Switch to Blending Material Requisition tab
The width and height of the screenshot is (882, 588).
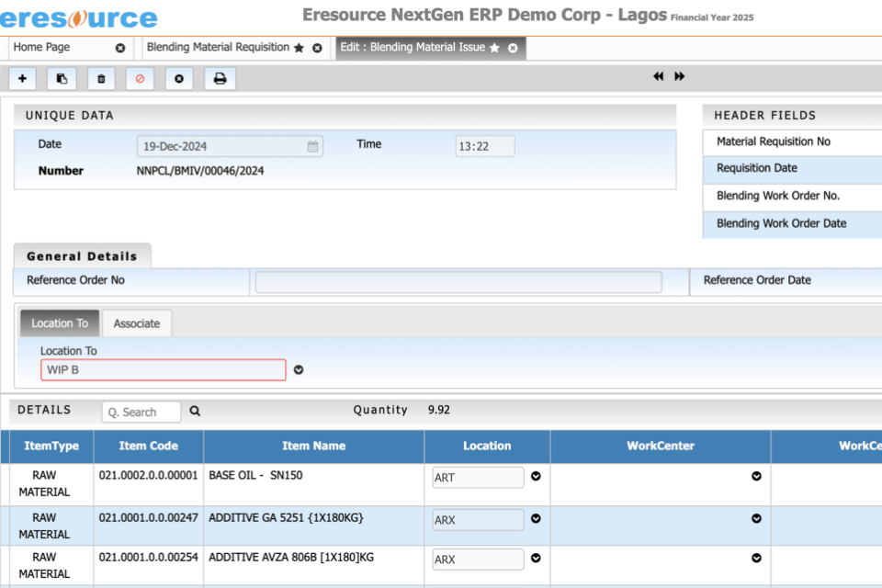click(x=218, y=47)
